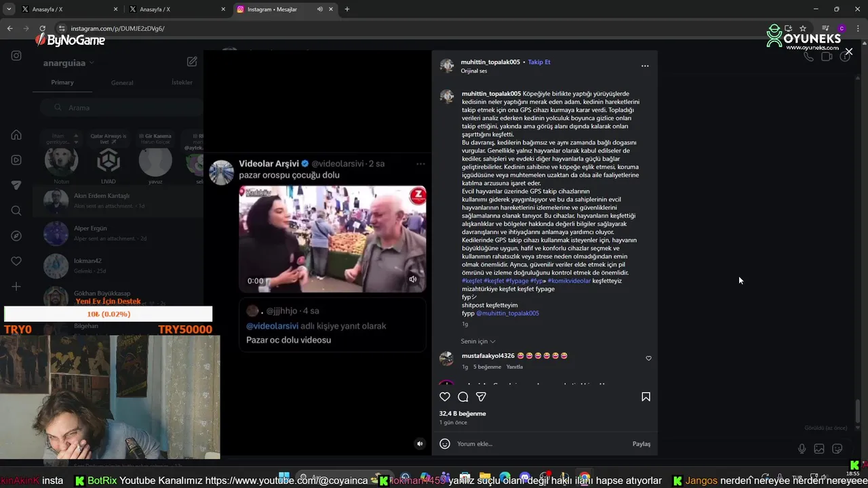Image resolution: width=868 pixels, height=488 pixels.
Task: Start an audio call with phone icon
Action: (808, 56)
